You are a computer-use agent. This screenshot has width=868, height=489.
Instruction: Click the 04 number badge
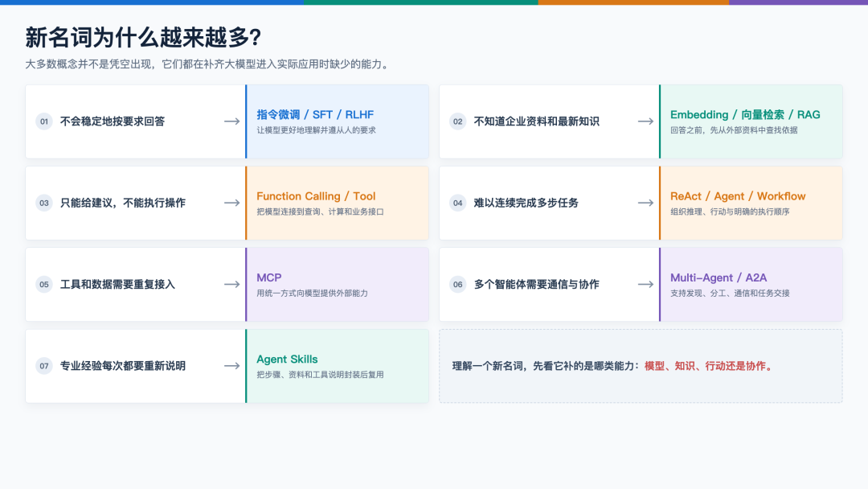(x=458, y=203)
